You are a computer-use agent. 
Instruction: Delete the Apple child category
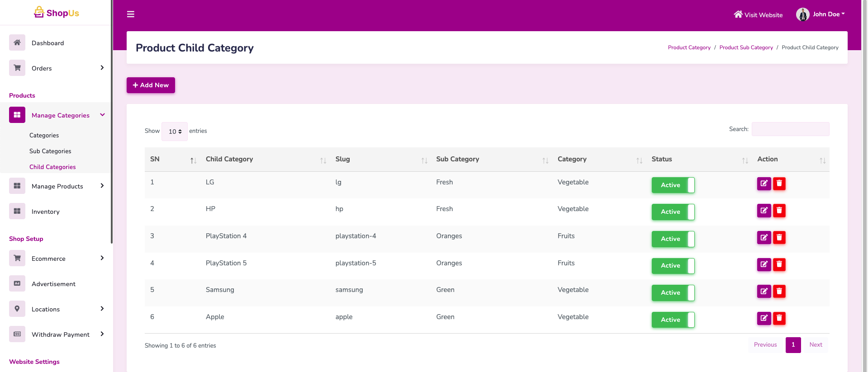click(x=779, y=319)
